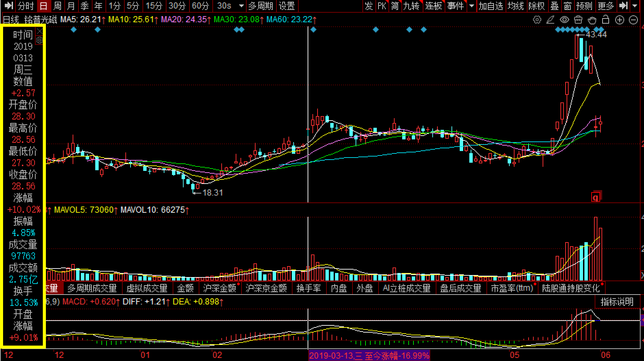Switch to weekly 周 chart period
Viewport: 644px width, 361px height.
coord(57,6)
